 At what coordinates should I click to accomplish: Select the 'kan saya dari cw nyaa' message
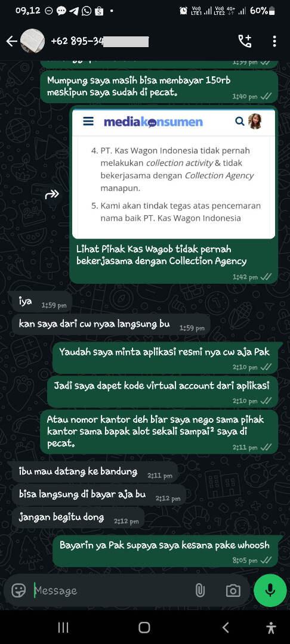(x=111, y=324)
